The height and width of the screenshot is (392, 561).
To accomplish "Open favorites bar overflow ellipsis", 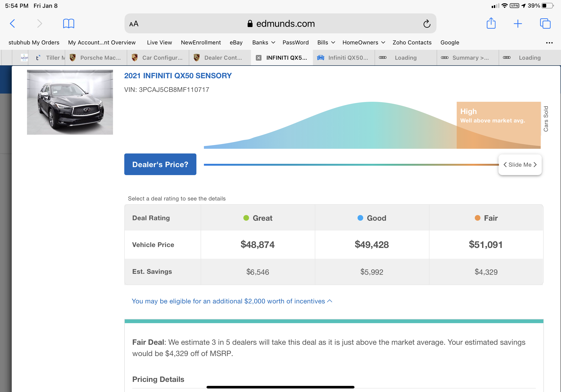I will click(549, 43).
